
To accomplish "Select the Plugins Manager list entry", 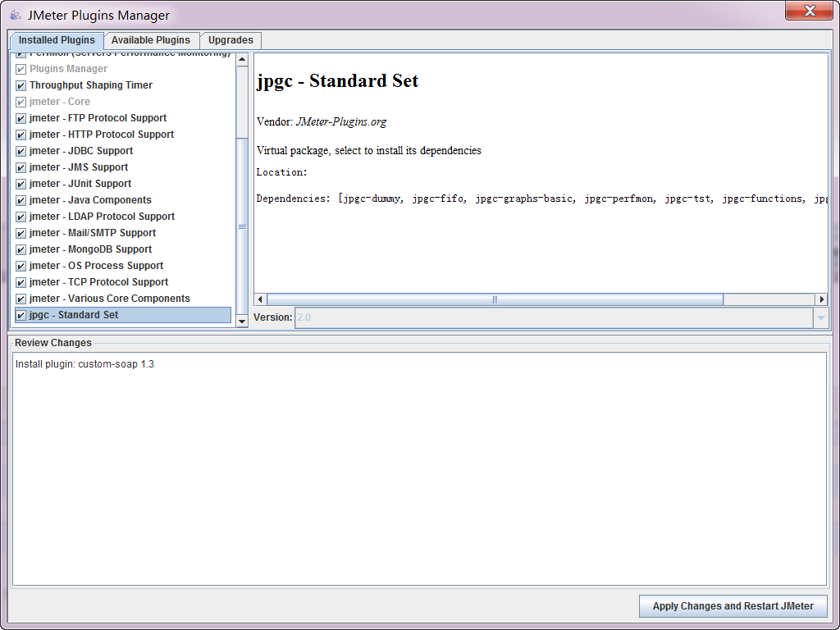I will click(68, 69).
